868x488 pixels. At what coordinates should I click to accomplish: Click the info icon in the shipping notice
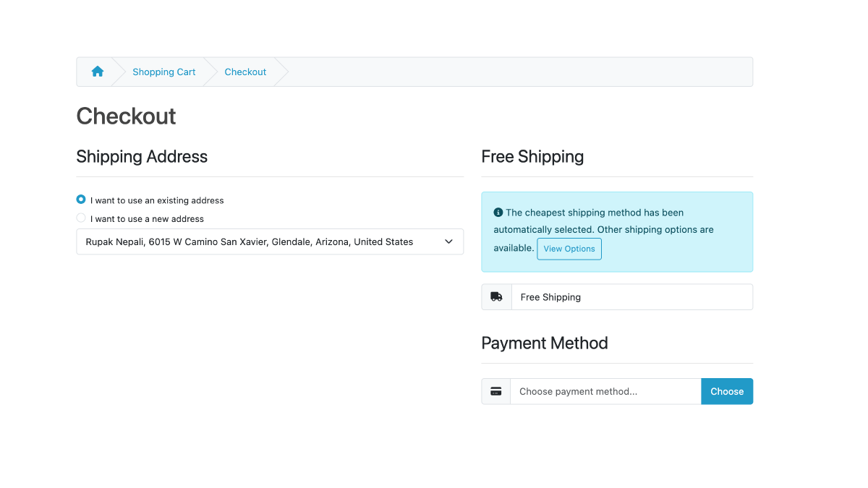tap(497, 212)
